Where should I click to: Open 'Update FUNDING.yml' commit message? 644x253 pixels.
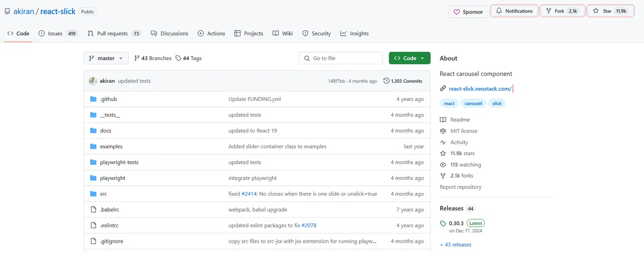pyautogui.click(x=254, y=99)
